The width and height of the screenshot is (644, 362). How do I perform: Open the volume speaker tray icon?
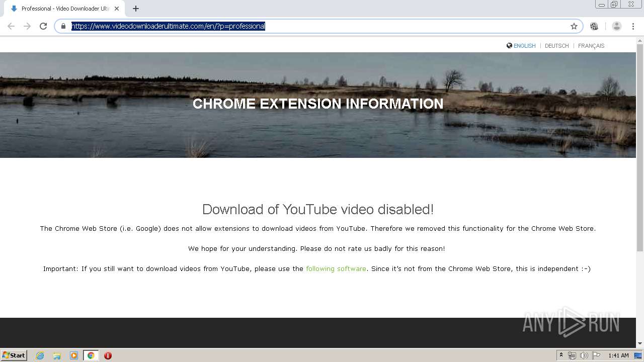pos(584,355)
